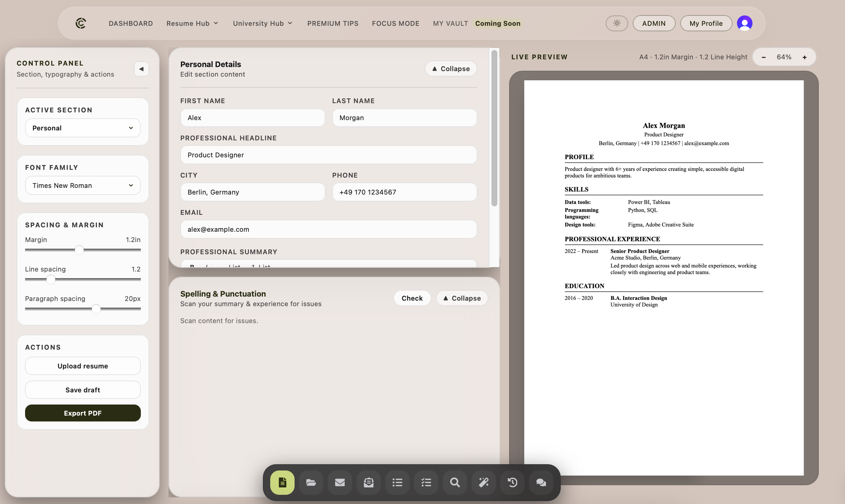845x504 pixels.
Task: Click the user avatar icon
Action: [x=745, y=23]
